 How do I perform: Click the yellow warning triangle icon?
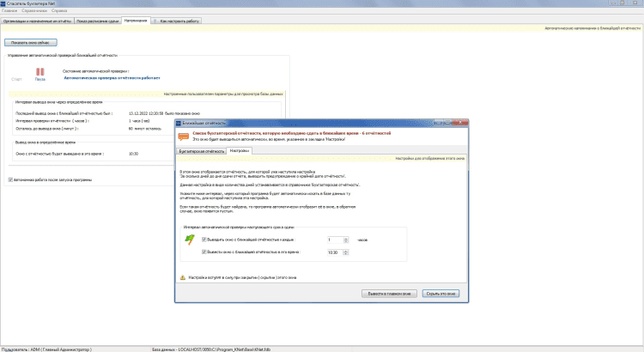(183, 278)
